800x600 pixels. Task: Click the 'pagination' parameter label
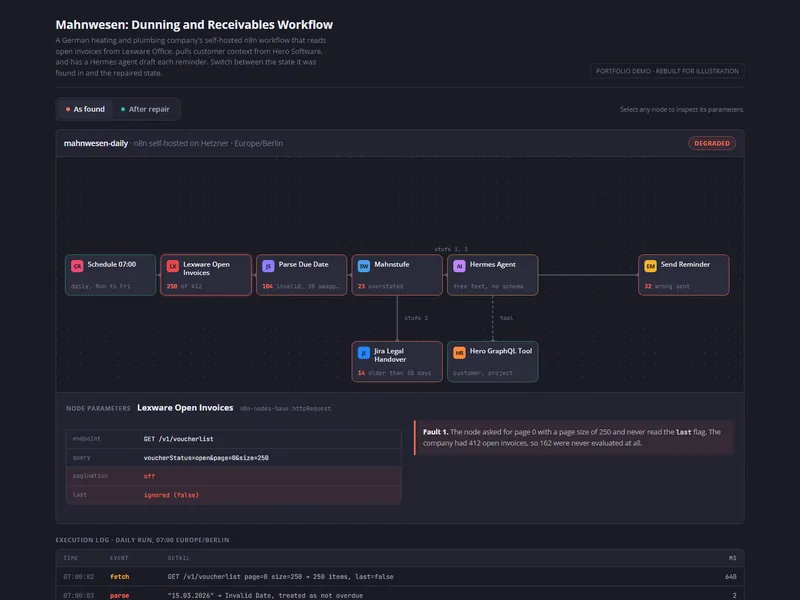[90, 476]
